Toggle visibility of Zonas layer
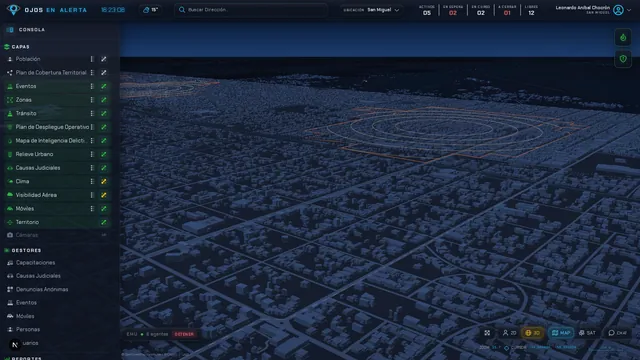Image resolution: width=640 pixels, height=360 pixels. coord(104,100)
